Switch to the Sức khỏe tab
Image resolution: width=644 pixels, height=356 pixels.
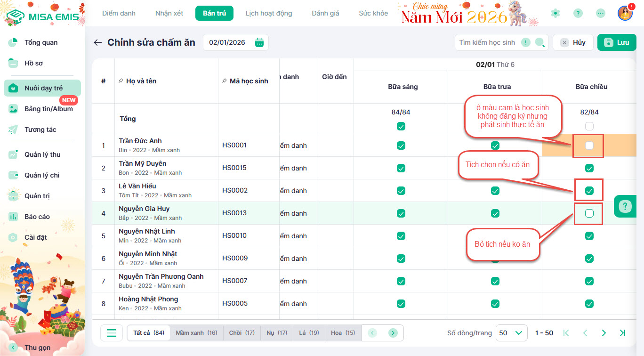coord(373,13)
